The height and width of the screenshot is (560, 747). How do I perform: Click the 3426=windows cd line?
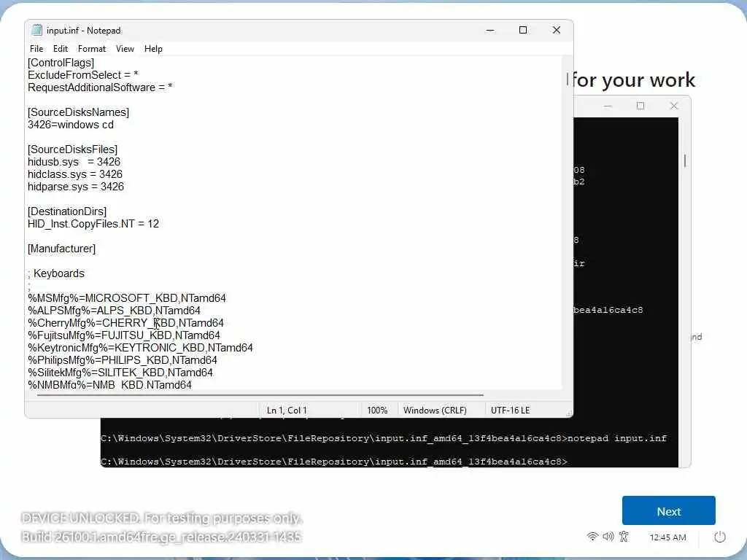[x=71, y=125]
